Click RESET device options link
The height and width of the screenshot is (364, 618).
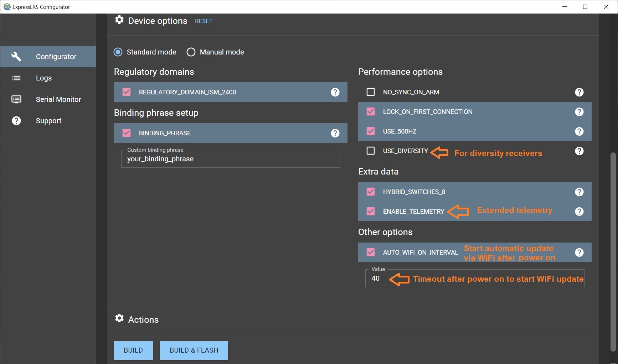click(204, 21)
